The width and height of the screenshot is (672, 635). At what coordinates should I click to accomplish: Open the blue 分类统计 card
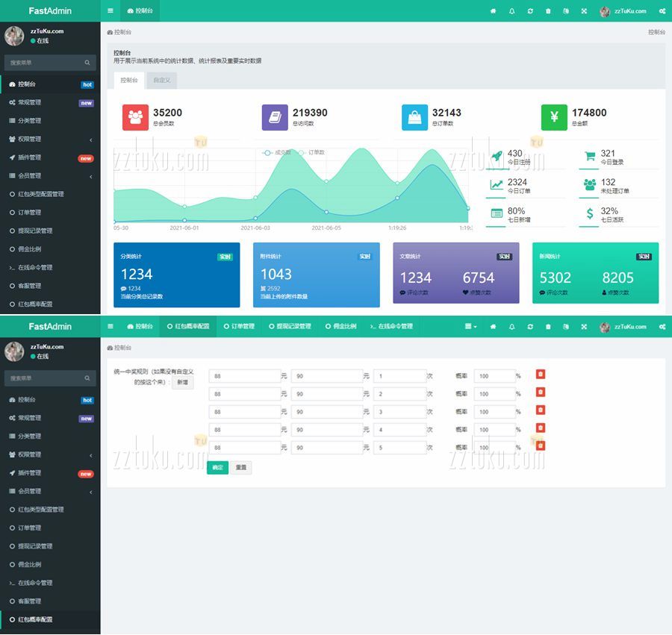pyautogui.click(x=176, y=275)
